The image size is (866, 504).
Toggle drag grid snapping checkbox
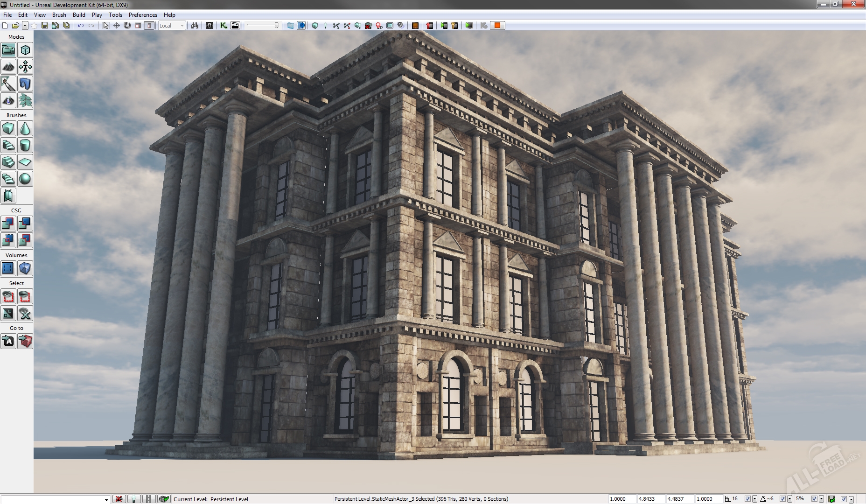click(x=747, y=499)
